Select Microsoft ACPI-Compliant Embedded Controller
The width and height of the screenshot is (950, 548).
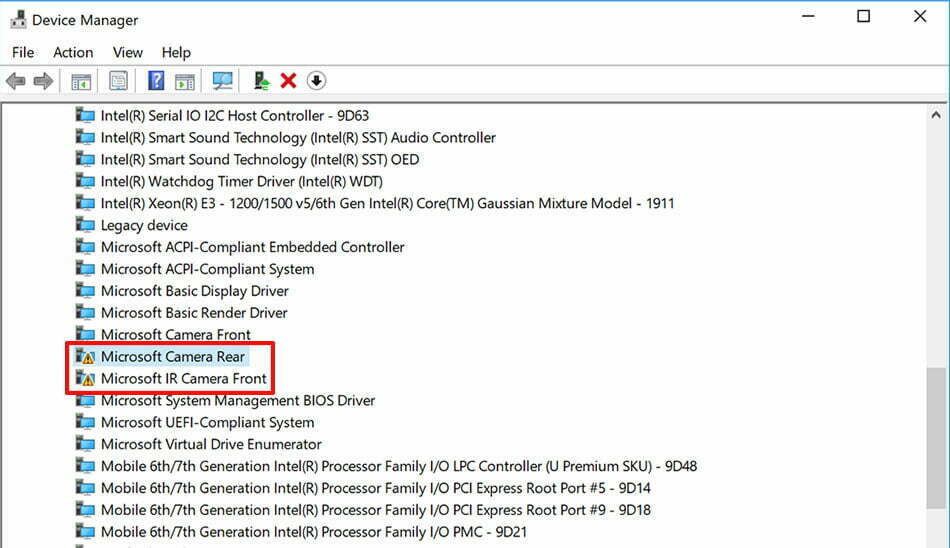coord(253,247)
